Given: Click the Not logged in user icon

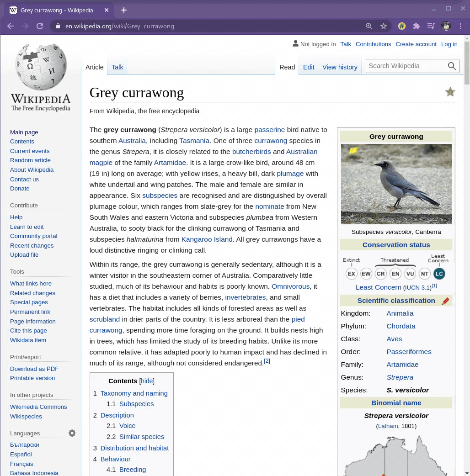Looking at the screenshot, I should pos(295,44).
